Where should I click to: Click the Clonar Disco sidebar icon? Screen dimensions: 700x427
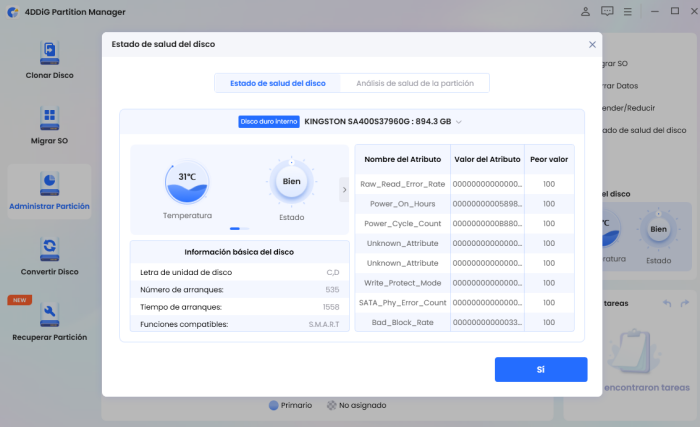(49, 53)
